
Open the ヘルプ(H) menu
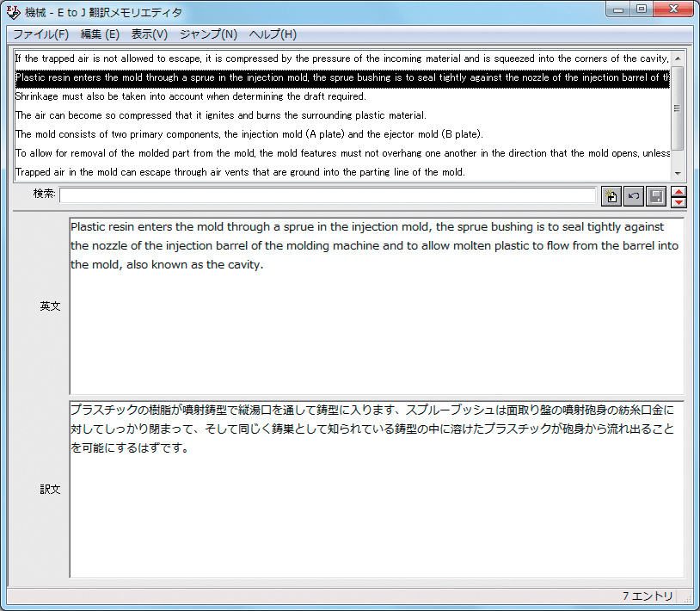273,34
